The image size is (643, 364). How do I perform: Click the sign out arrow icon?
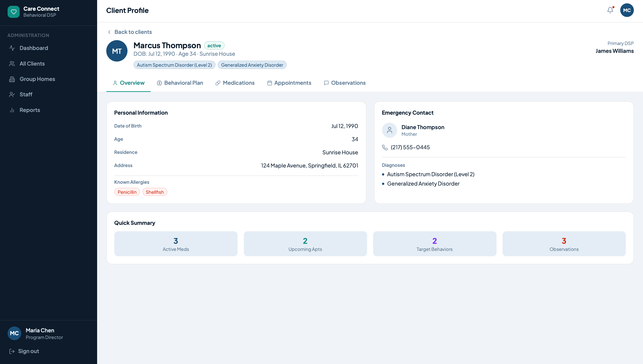12,351
